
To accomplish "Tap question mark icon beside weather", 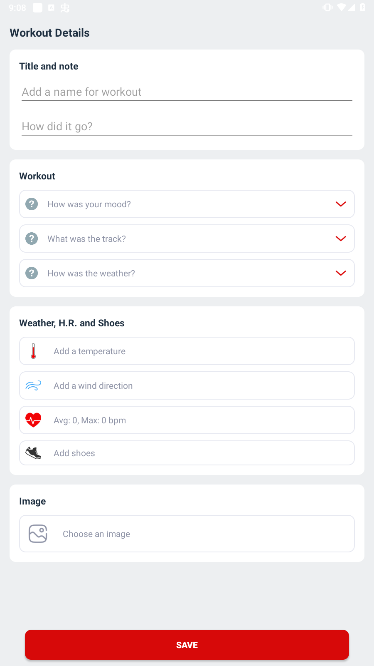I will (x=31, y=273).
